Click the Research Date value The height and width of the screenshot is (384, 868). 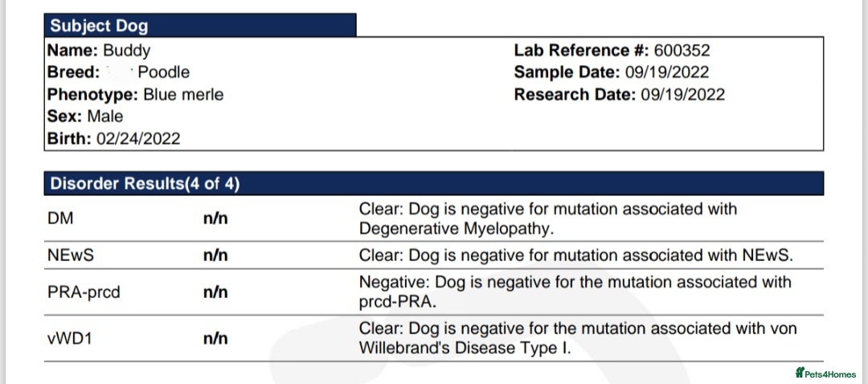coord(682,95)
